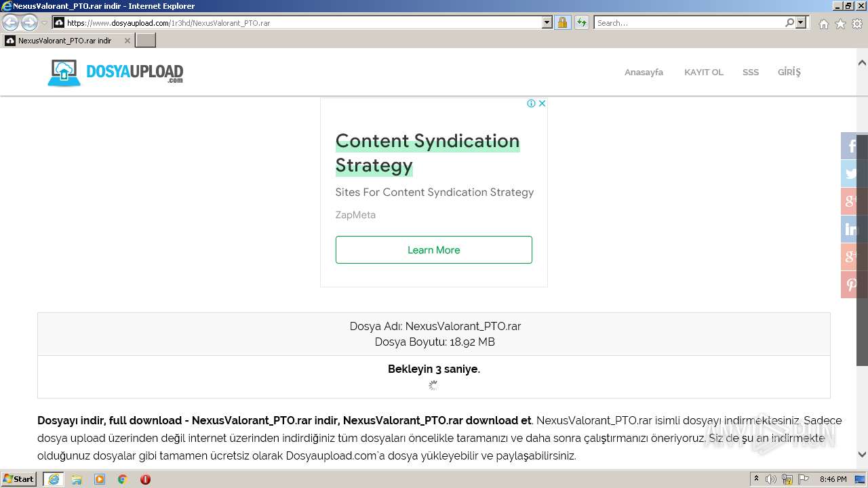Open the Favorites star icon
This screenshot has height=488, width=868.
point(840,24)
